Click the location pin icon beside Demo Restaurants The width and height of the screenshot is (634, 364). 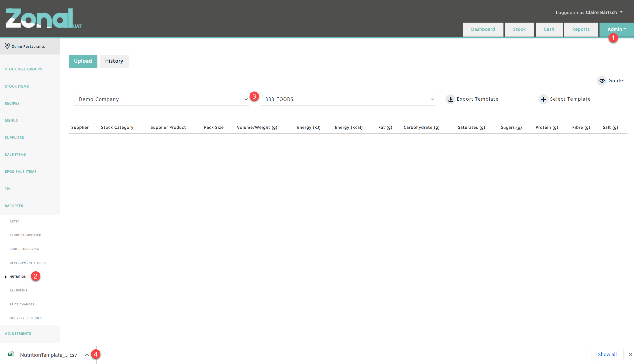pyautogui.click(x=7, y=46)
